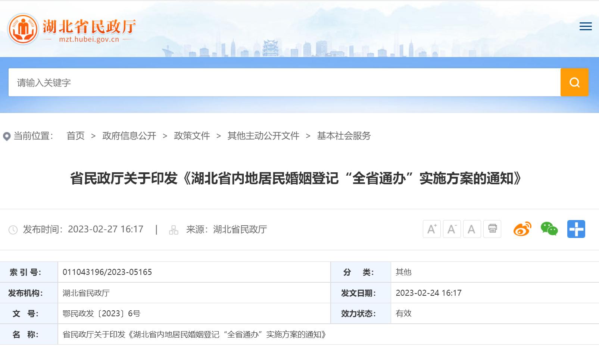The width and height of the screenshot is (599, 364).
Task: Click the location pin beside 当前位置
Action: (x=6, y=136)
